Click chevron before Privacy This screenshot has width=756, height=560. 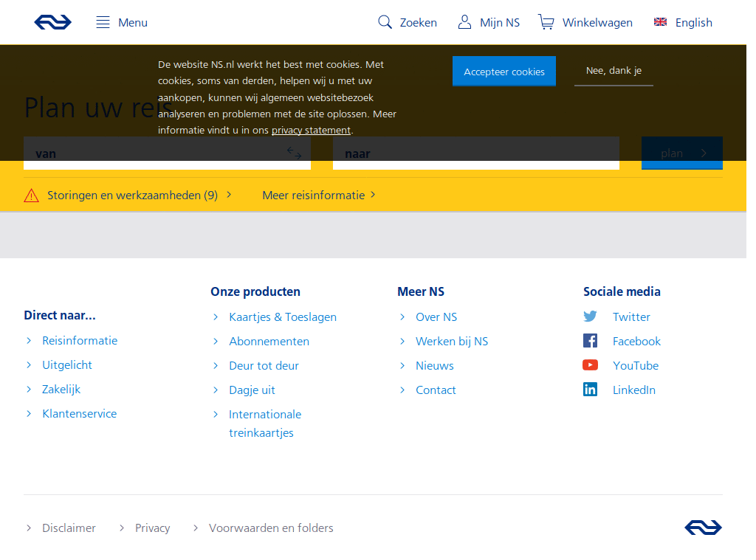(x=122, y=528)
